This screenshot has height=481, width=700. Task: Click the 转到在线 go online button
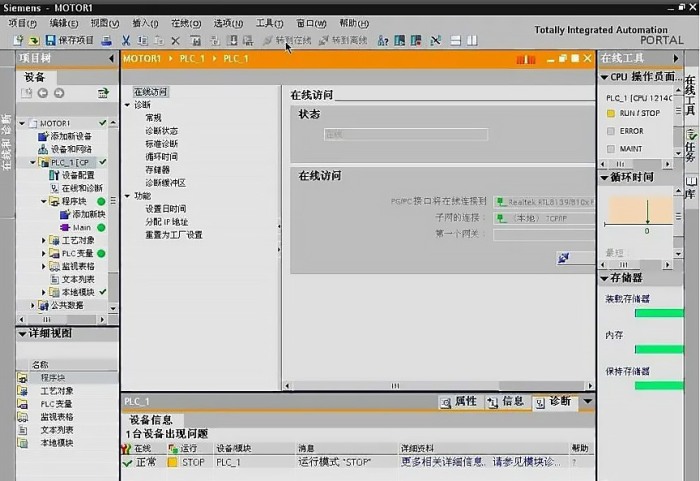[287, 41]
